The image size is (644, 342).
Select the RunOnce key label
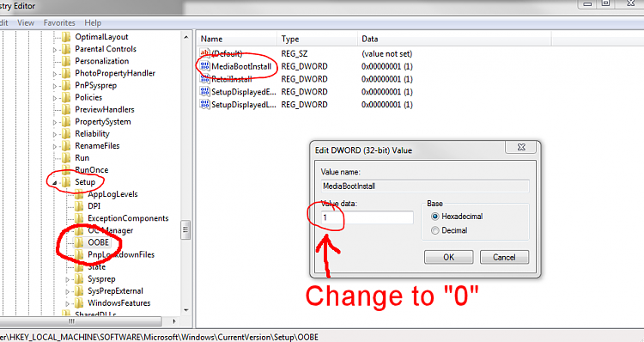click(92, 170)
